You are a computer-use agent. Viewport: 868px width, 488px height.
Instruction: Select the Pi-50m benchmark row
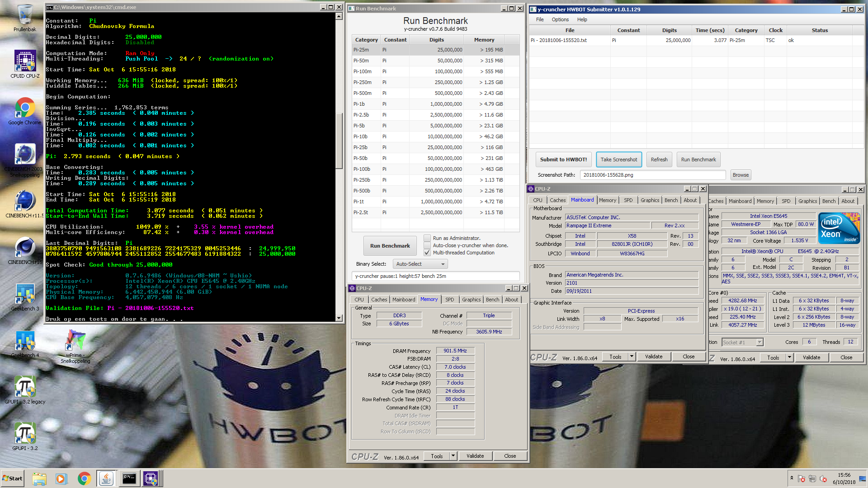(x=436, y=61)
